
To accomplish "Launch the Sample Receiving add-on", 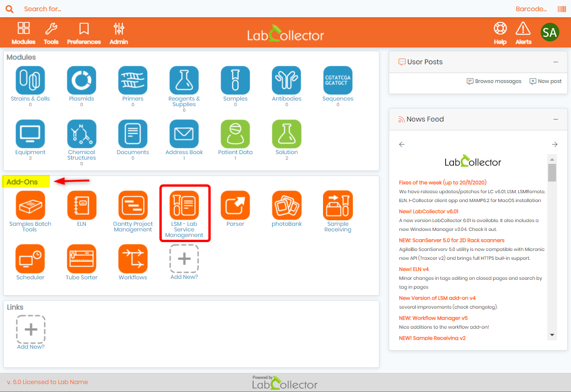I will 338,205.
